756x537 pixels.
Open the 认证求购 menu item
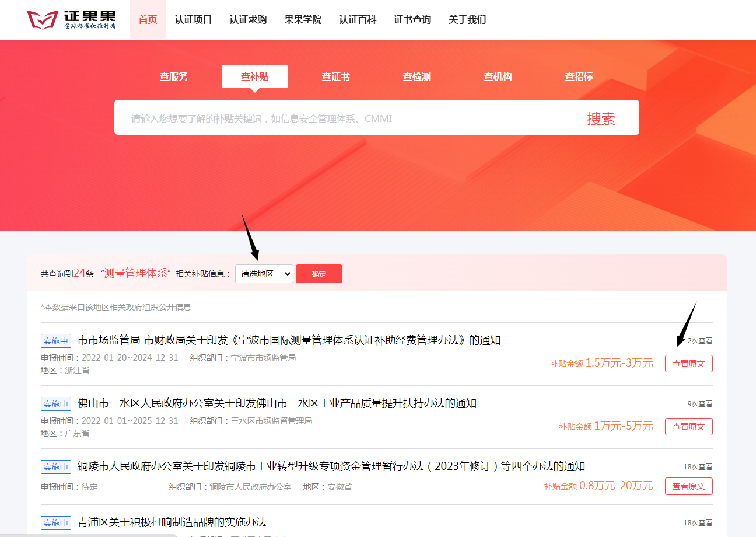coord(248,20)
